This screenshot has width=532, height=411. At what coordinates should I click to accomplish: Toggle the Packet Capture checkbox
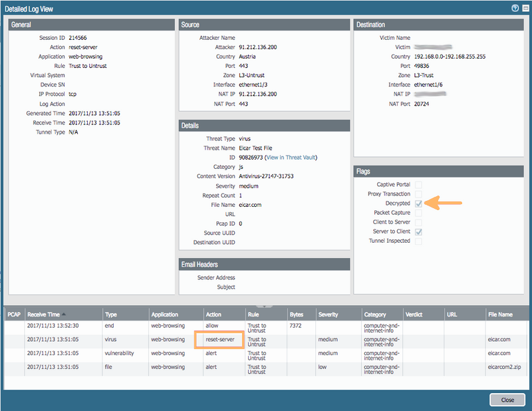418,213
